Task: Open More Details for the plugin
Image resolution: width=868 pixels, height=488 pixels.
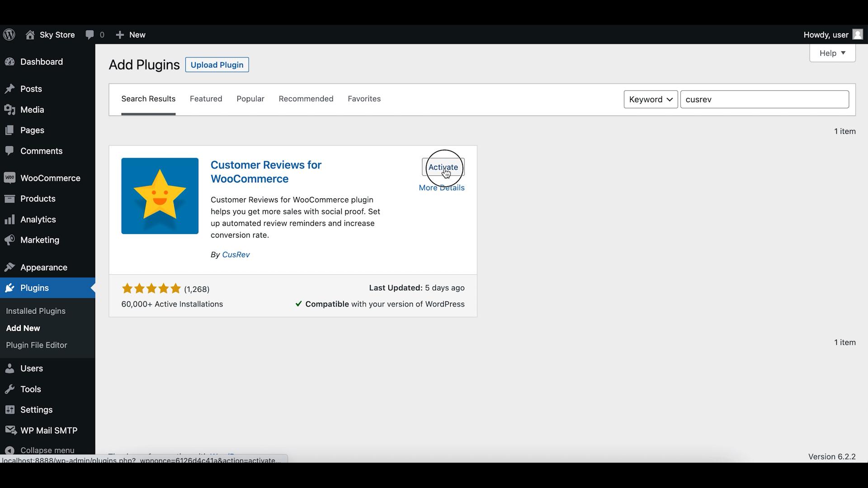Action: point(442,188)
